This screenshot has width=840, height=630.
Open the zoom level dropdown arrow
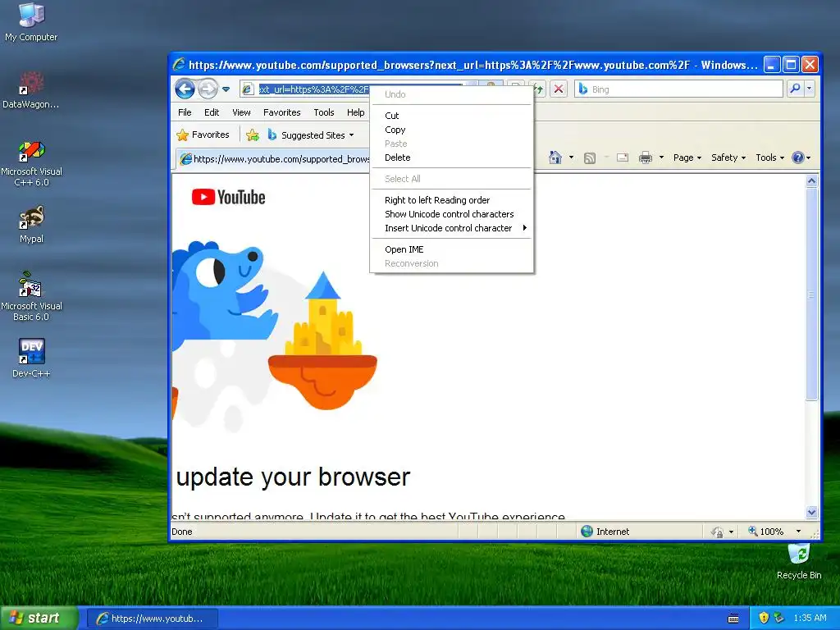click(798, 532)
